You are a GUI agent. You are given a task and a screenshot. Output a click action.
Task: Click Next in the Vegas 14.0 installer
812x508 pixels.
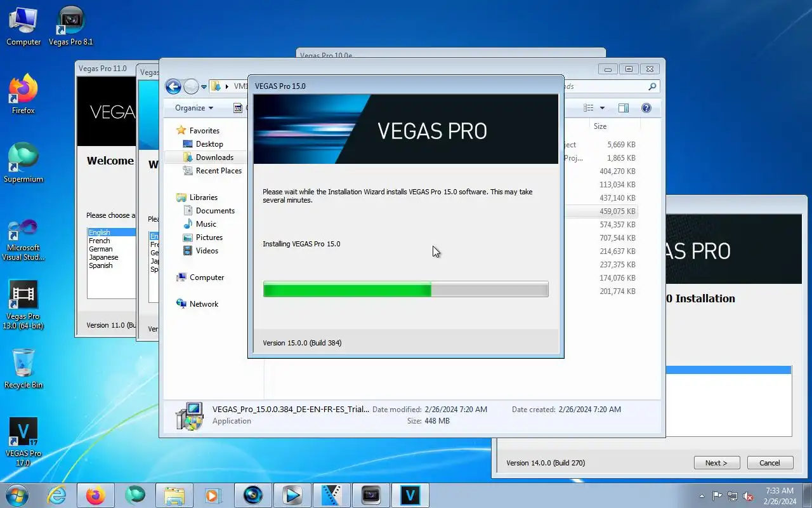tap(717, 463)
